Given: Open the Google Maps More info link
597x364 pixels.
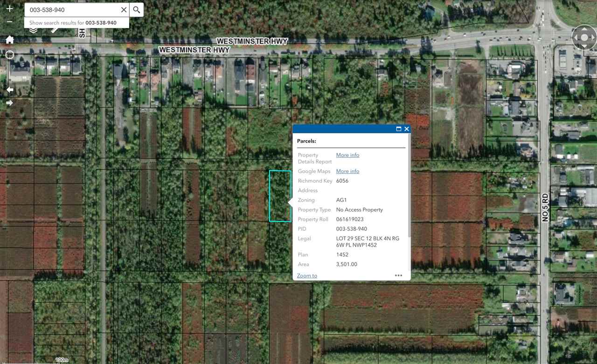Looking at the screenshot, I should coord(347,172).
